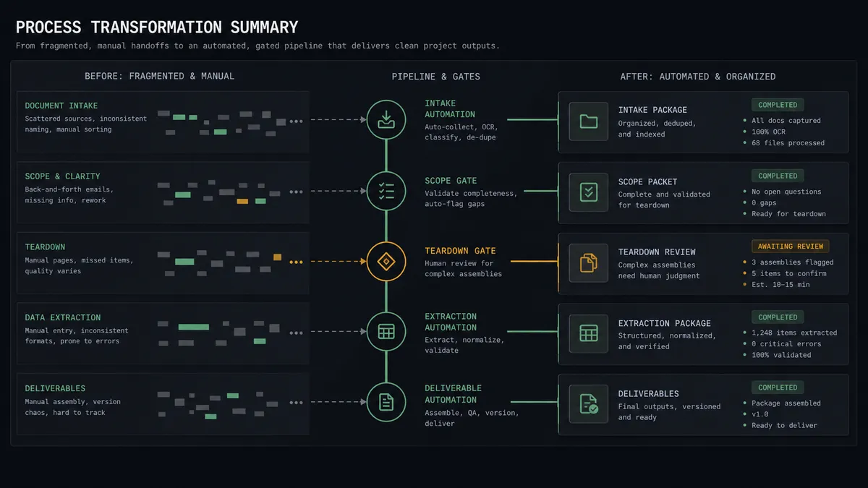The width and height of the screenshot is (868, 488).
Task: Select the Before: Fragmented & Manual column header
Action: click(159, 76)
